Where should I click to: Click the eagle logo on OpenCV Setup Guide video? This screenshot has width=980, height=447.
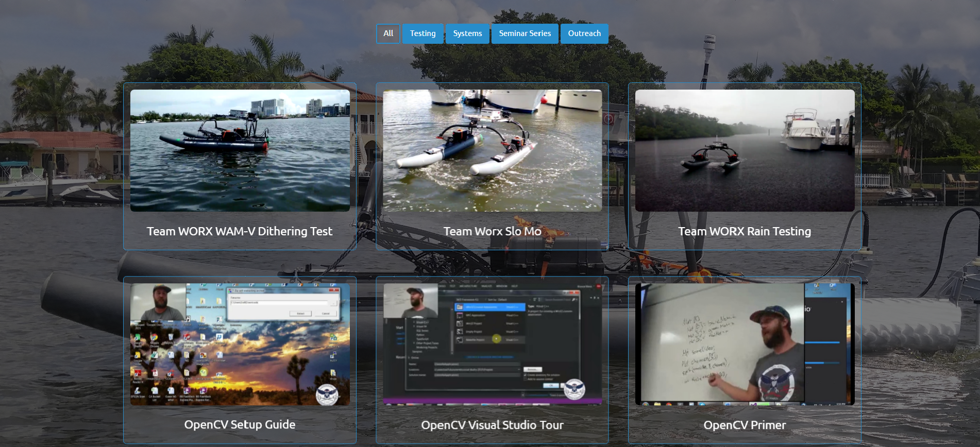click(x=327, y=394)
